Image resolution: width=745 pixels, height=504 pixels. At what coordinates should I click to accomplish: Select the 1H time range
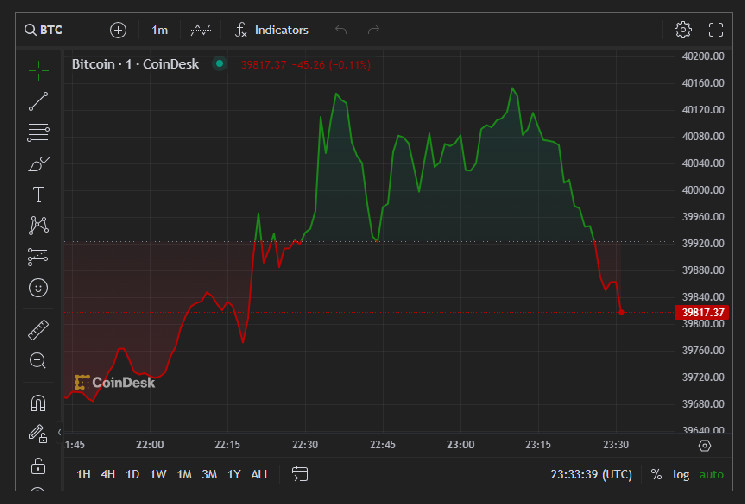pyautogui.click(x=84, y=474)
